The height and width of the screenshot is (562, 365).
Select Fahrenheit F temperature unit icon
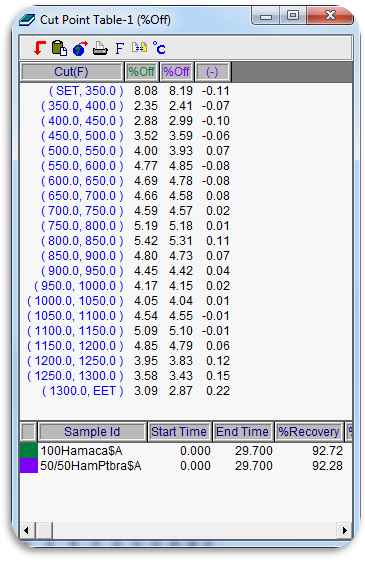[119, 48]
